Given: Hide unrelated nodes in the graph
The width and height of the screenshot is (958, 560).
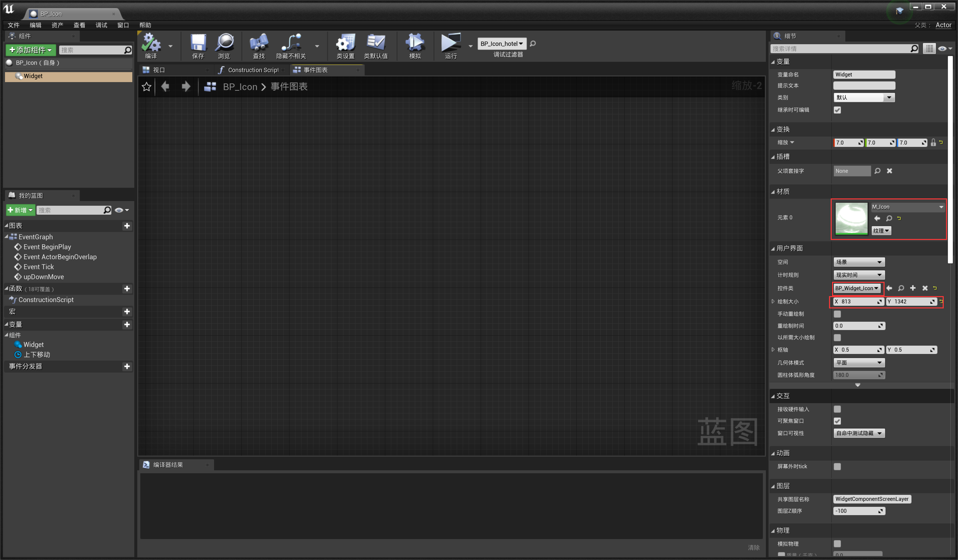Looking at the screenshot, I should pyautogui.click(x=292, y=46).
